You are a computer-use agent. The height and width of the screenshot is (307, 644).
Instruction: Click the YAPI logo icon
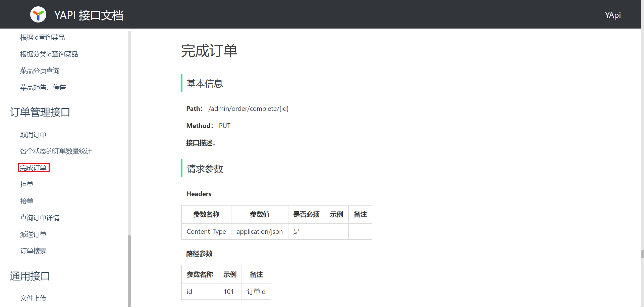[x=38, y=15]
